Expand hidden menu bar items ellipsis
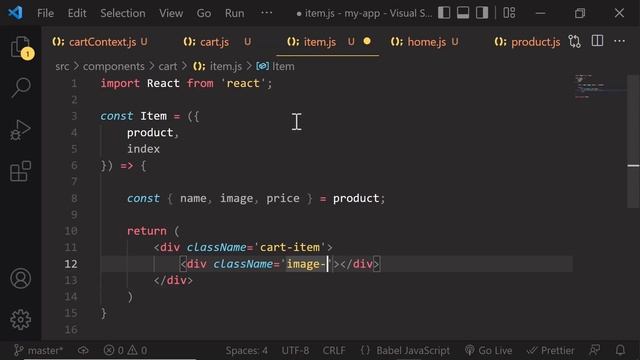 267,13
